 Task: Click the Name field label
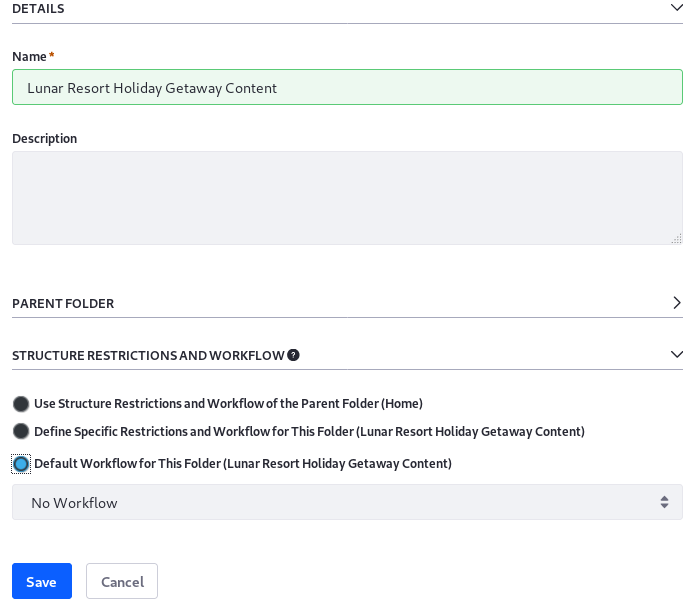click(29, 57)
